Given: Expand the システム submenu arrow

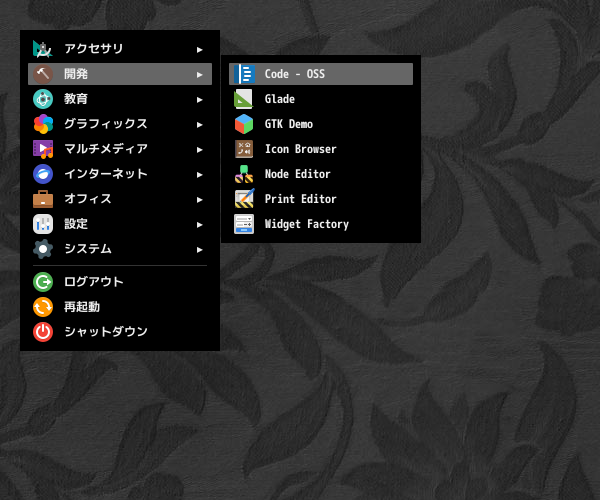Looking at the screenshot, I should click(x=199, y=249).
